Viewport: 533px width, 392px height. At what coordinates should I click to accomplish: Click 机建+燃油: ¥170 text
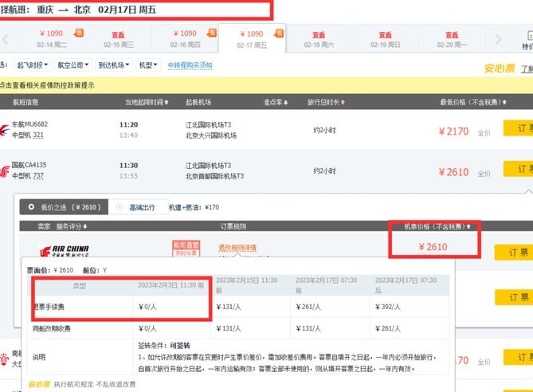click(194, 207)
